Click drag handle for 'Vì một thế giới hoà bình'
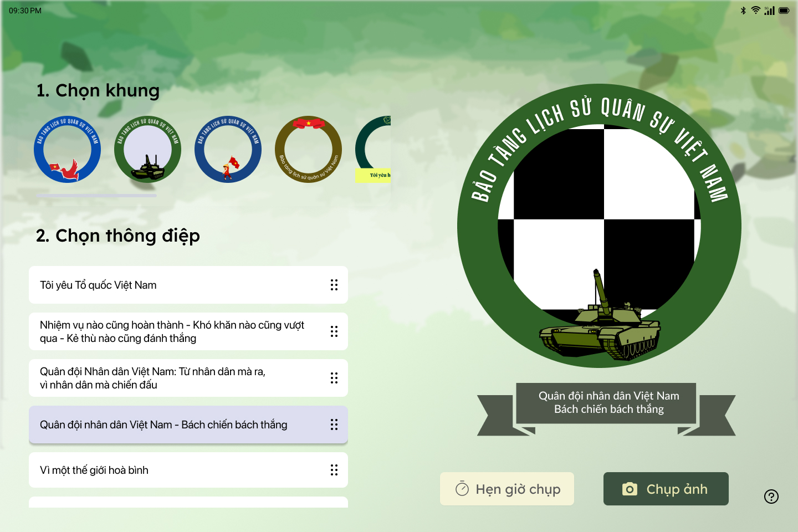 [x=334, y=470]
